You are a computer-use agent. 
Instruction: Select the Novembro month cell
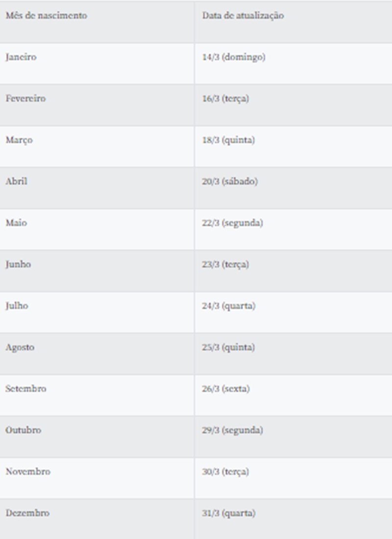coord(28,472)
